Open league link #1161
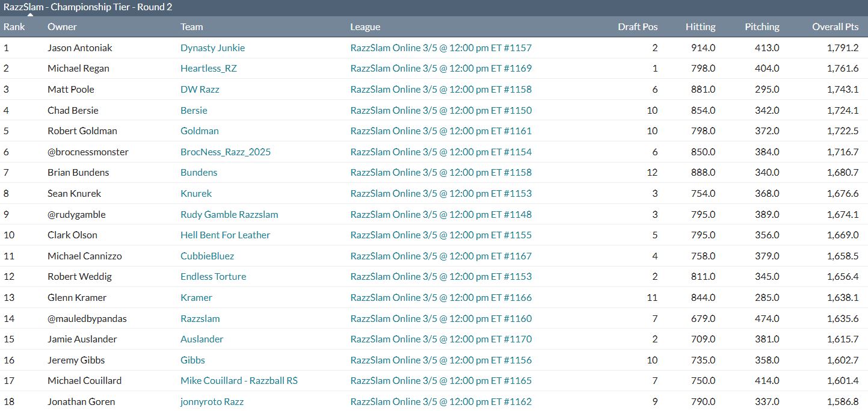Viewport: 868px width, 411px height. tap(441, 131)
